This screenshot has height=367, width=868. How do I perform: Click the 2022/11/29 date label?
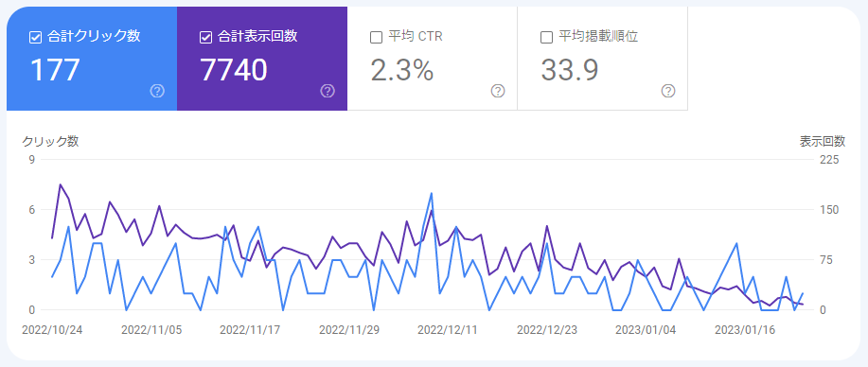pyautogui.click(x=349, y=330)
